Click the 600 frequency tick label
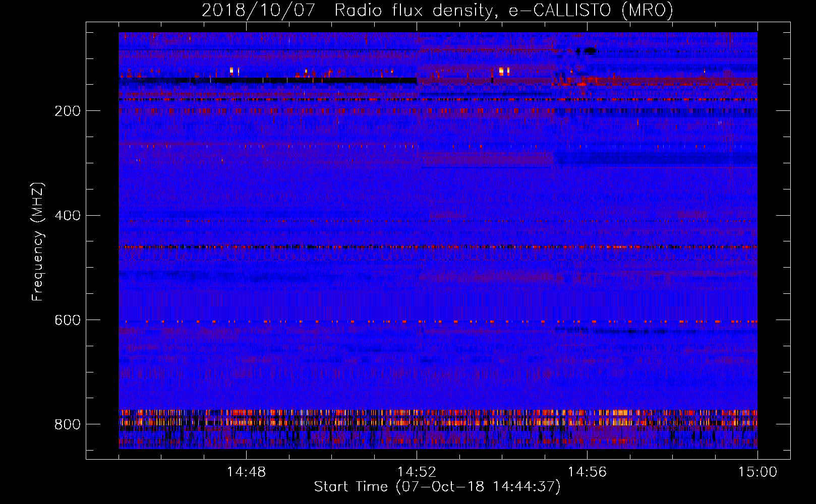 pos(68,320)
